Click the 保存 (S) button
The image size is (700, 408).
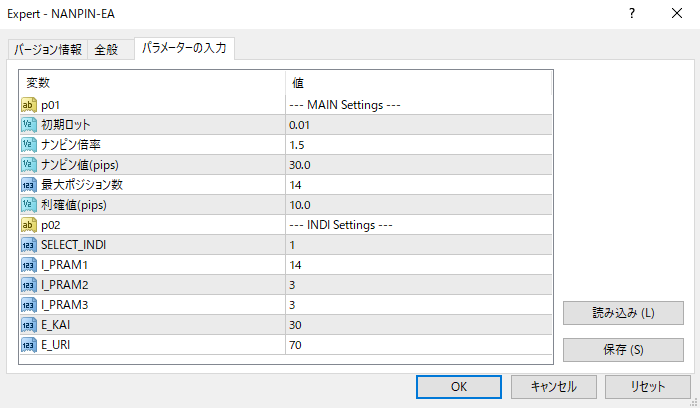point(623,350)
